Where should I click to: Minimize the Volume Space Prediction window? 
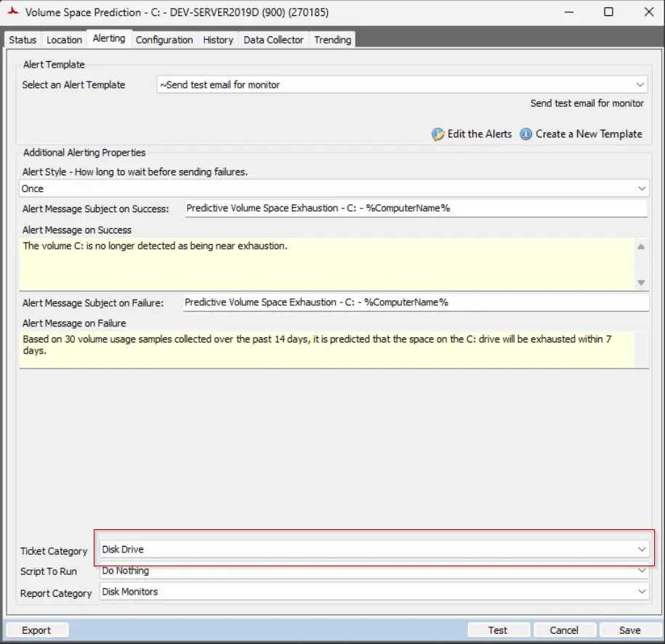coord(569,12)
